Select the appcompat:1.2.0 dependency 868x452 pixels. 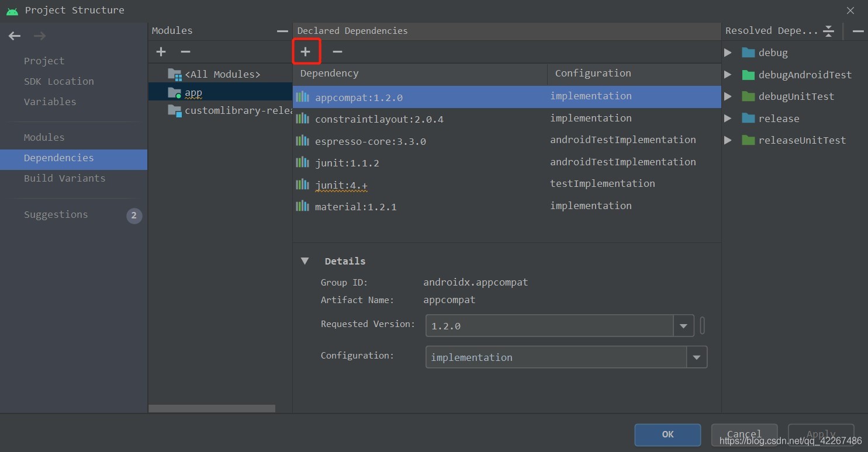click(x=507, y=97)
